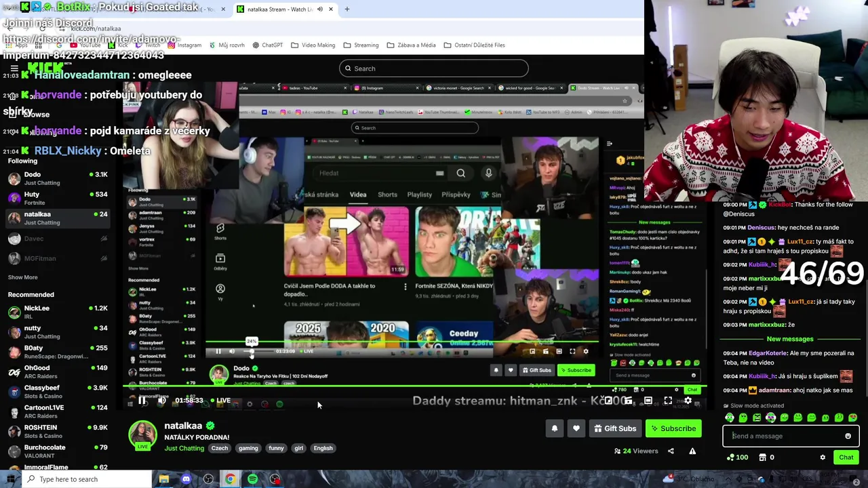Send message with the Chat button
Image resolution: width=868 pixels, height=488 pixels.
pyautogui.click(x=846, y=457)
